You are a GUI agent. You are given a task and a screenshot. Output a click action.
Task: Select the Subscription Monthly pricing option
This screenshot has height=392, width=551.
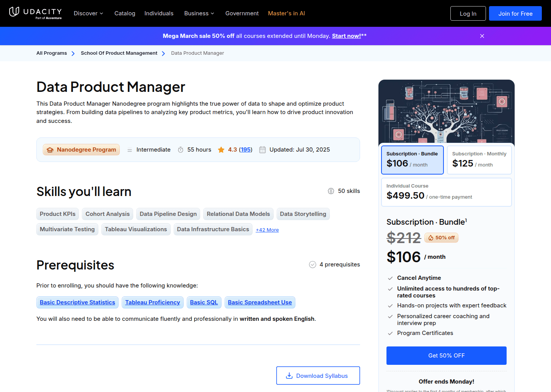479,160
